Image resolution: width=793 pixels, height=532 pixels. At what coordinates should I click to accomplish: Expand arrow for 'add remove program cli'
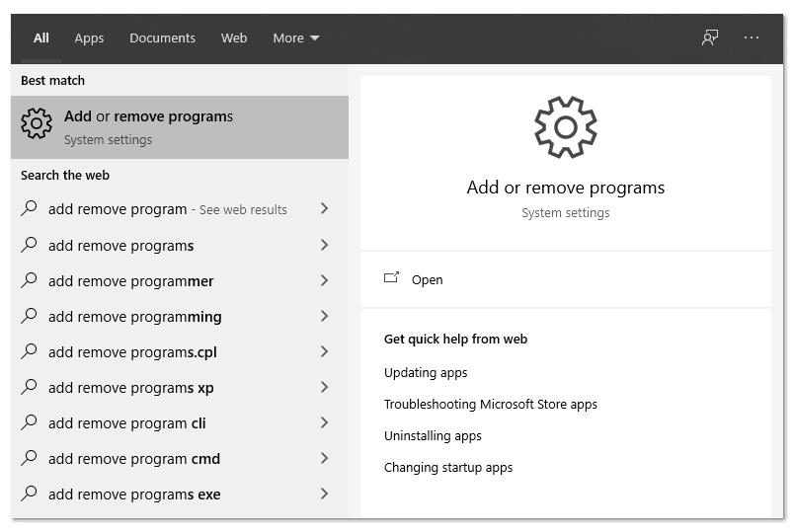[x=324, y=422]
